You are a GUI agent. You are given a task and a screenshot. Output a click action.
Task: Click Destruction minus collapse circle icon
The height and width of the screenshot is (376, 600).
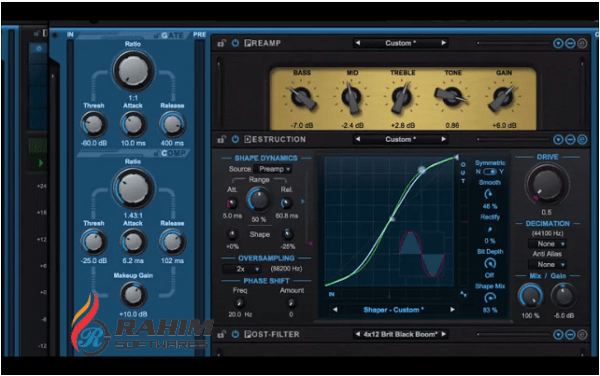click(570, 140)
